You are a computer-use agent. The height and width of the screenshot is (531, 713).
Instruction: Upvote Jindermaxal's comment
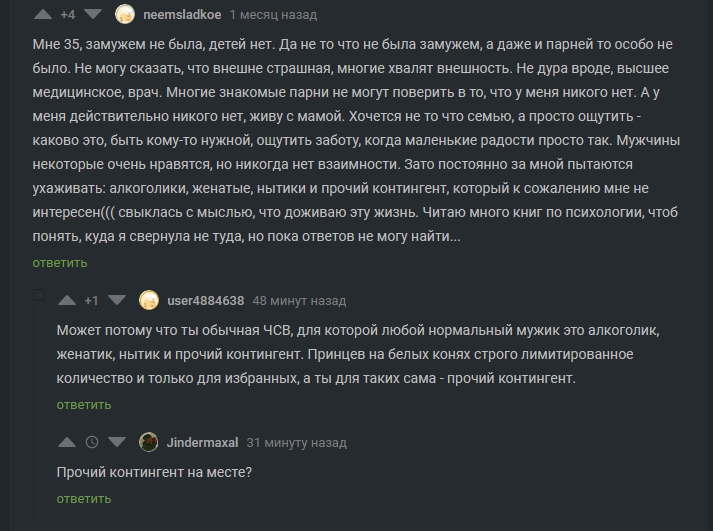coord(67,442)
